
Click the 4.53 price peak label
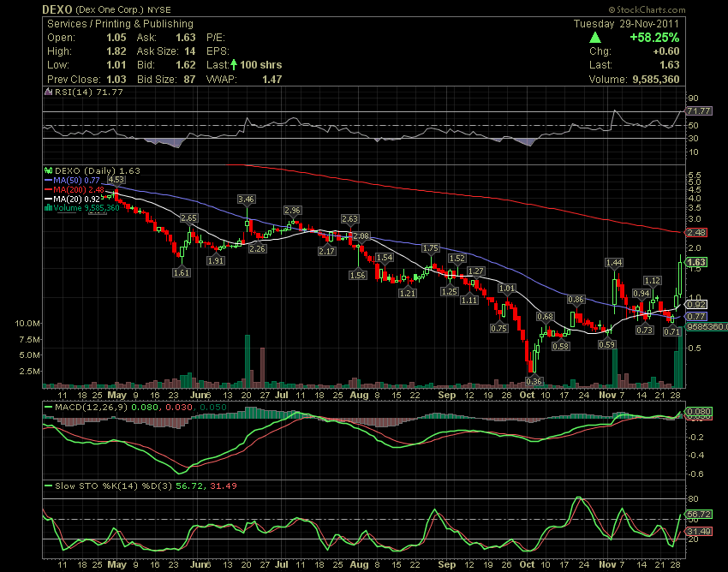pyautogui.click(x=116, y=180)
